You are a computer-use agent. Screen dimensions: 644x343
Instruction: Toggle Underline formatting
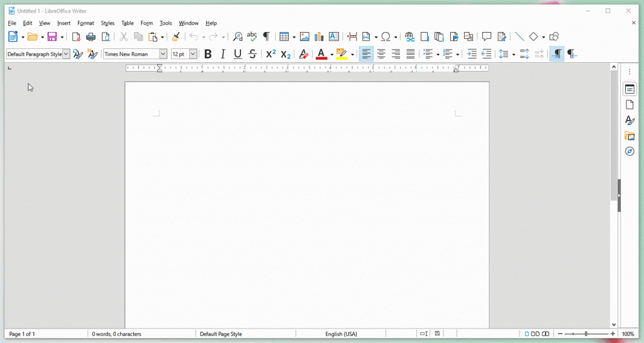pos(237,54)
